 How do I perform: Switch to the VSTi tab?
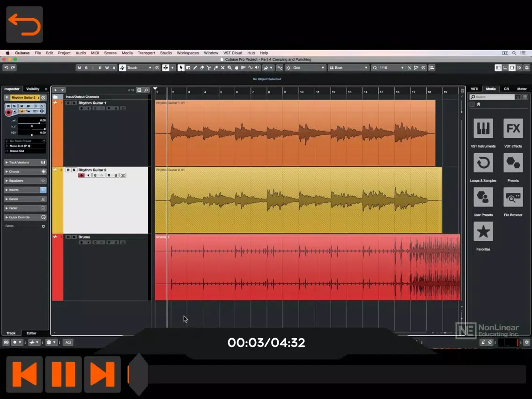click(x=474, y=89)
